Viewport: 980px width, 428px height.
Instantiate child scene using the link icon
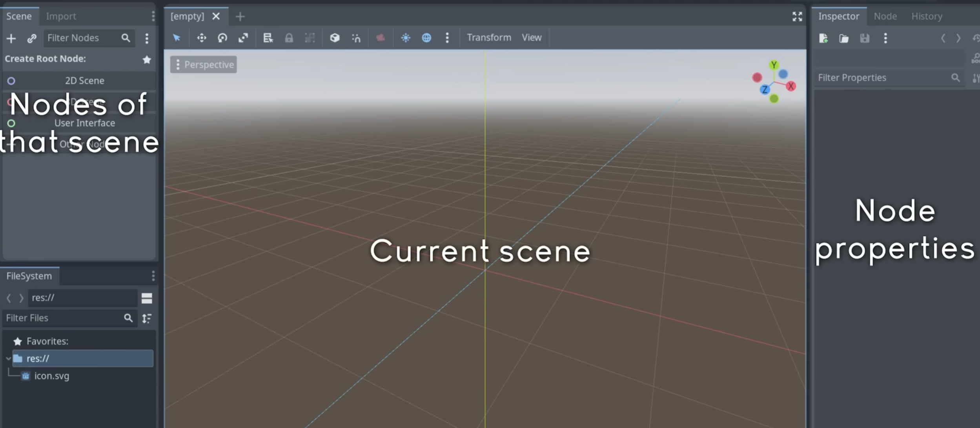(x=32, y=38)
